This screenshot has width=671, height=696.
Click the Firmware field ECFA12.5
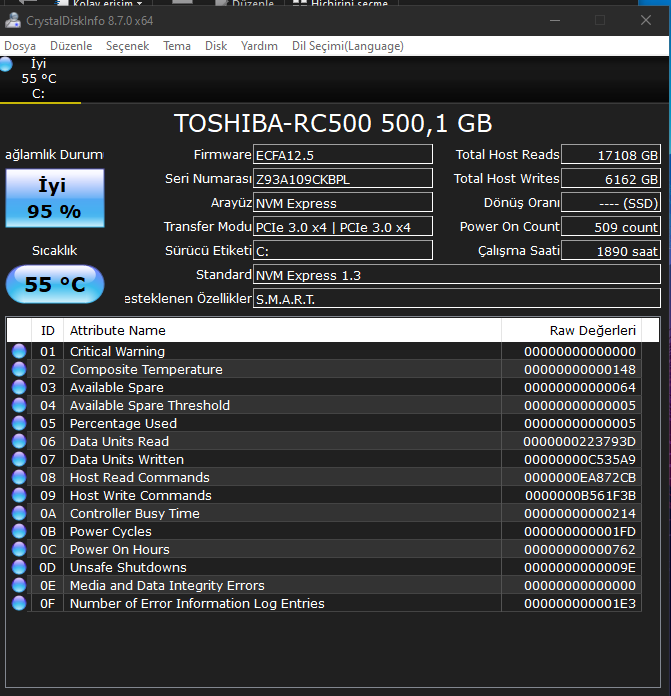click(x=343, y=155)
